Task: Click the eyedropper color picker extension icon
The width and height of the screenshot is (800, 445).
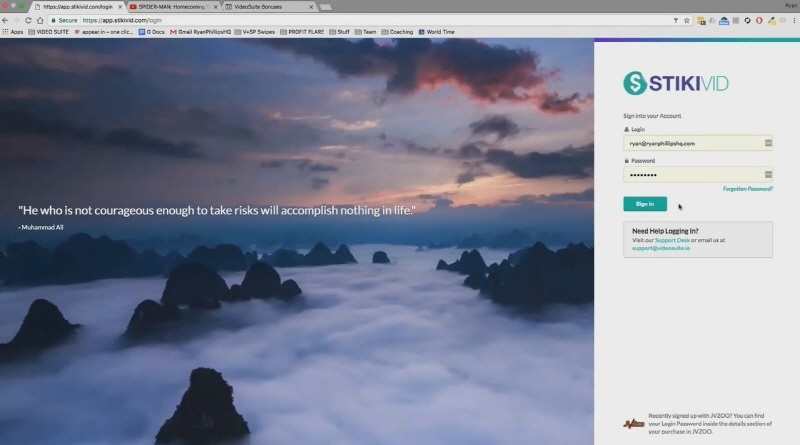Action: coord(771,20)
